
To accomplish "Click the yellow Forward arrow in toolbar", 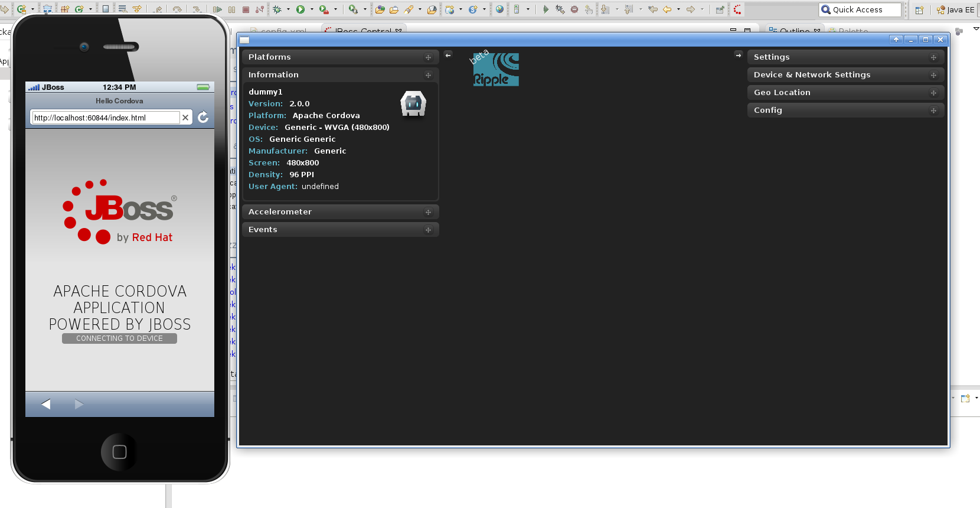I will click(691, 9).
